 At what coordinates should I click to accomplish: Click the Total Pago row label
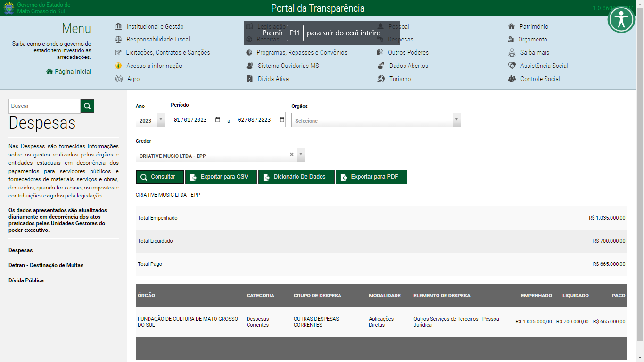click(x=150, y=264)
